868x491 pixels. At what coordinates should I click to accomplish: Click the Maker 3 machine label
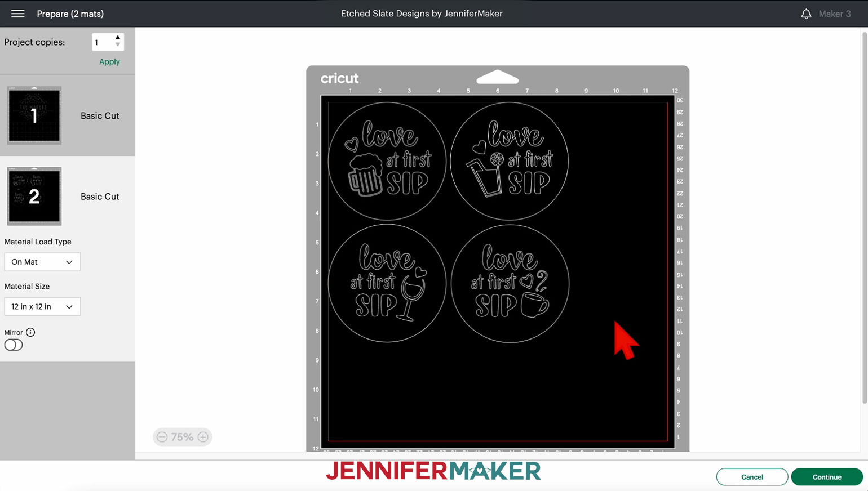[835, 14]
